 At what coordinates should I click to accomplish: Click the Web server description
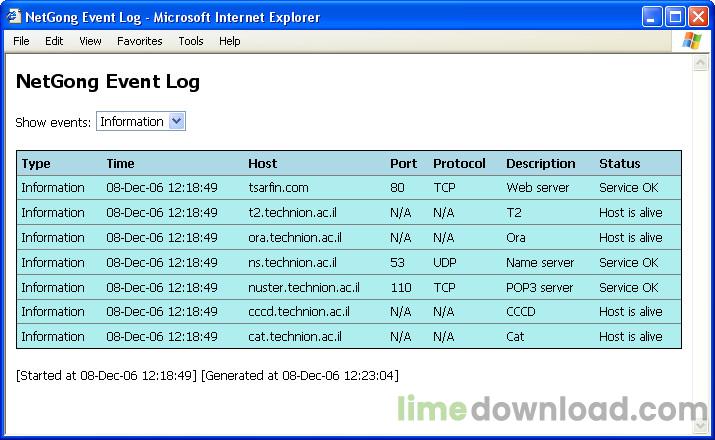point(538,187)
